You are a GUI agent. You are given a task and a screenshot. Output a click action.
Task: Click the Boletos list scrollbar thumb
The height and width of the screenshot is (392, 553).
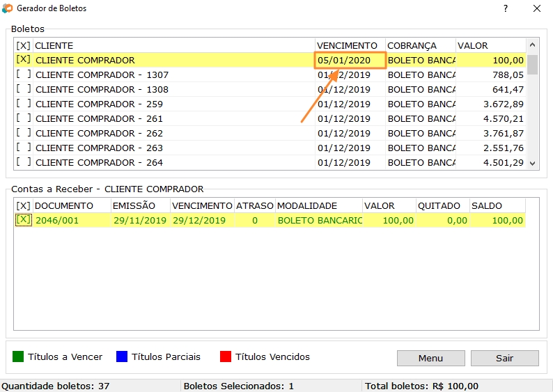tap(533, 65)
